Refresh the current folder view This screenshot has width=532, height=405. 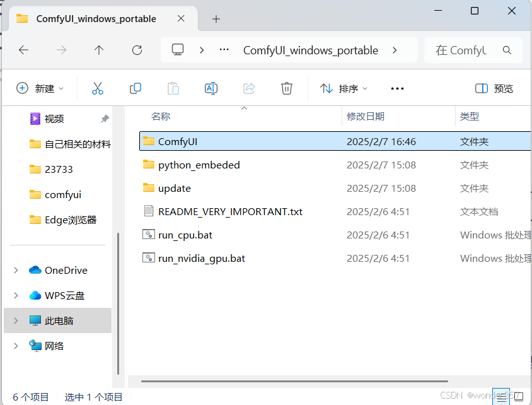tap(137, 50)
